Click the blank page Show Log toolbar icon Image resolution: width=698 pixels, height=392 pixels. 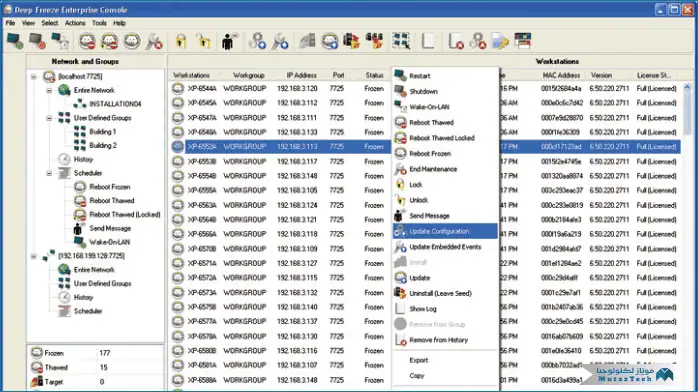(x=428, y=41)
